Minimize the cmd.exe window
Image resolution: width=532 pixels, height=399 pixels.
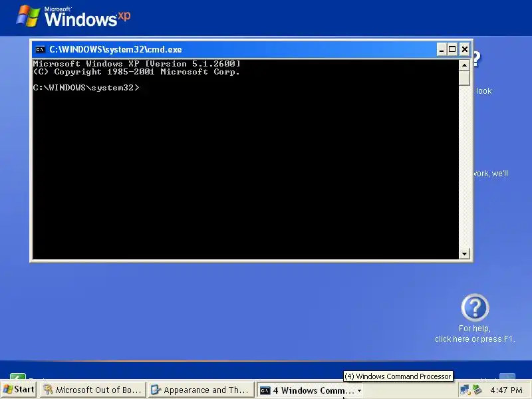pyautogui.click(x=441, y=49)
